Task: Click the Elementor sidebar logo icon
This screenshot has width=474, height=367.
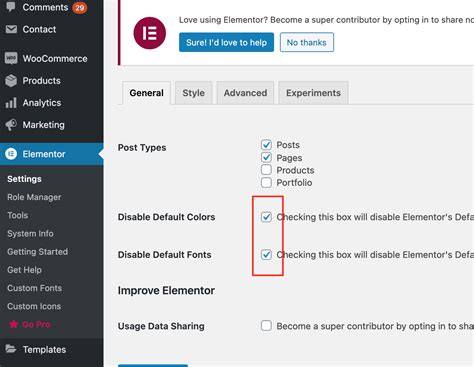Action: [x=11, y=154]
